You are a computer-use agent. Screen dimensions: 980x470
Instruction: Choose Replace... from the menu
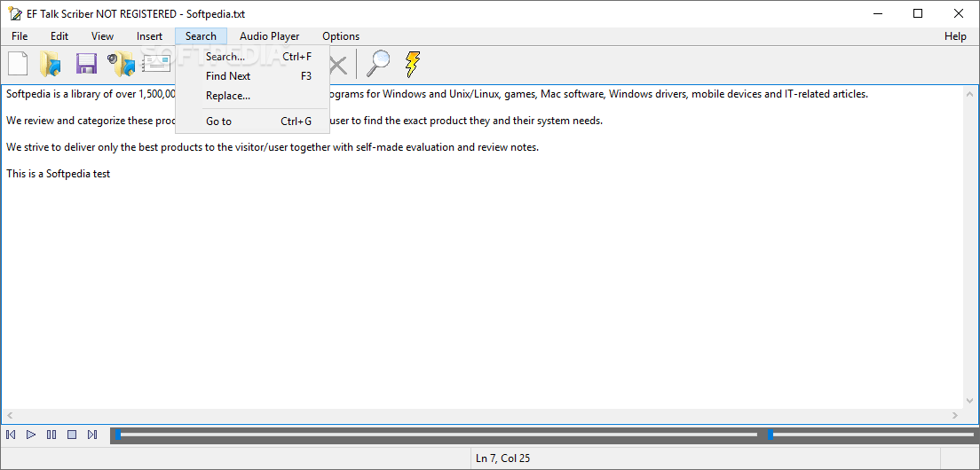tap(252, 96)
